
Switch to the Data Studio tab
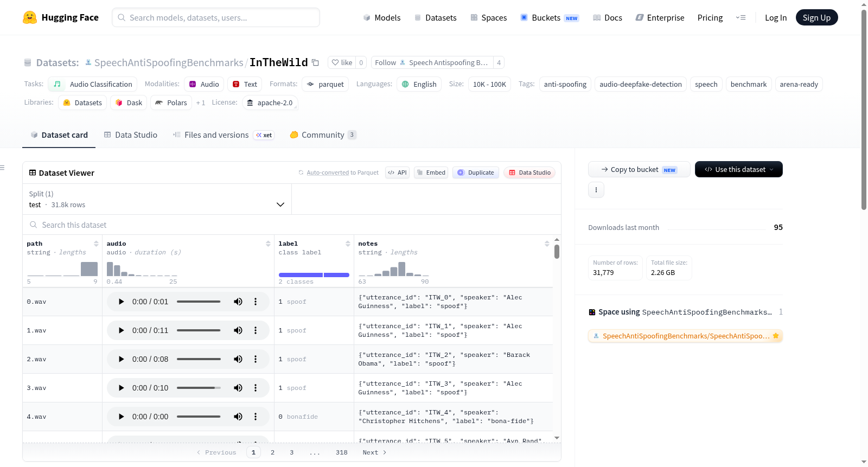tap(131, 135)
